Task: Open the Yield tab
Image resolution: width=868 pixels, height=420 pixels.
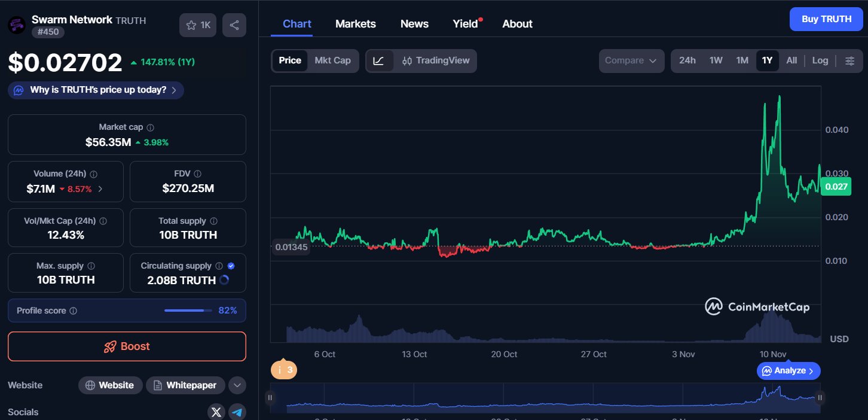Action: (465, 24)
